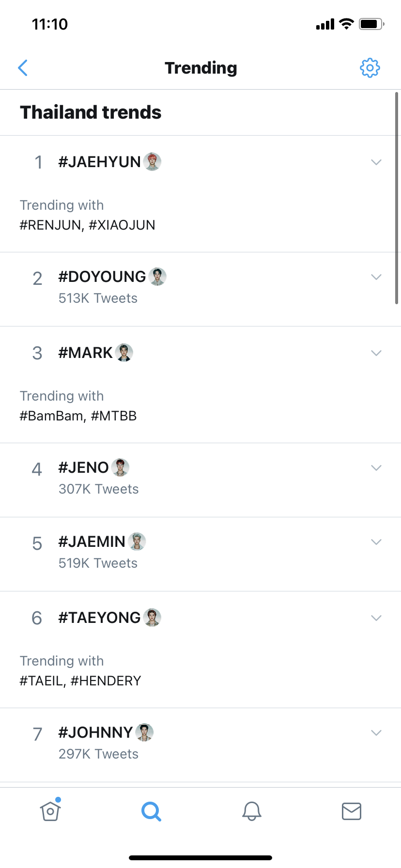Screen dimensions: 401x868
Task: Tap the #TAEYONG trending hashtag
Action: coord(99,618)
